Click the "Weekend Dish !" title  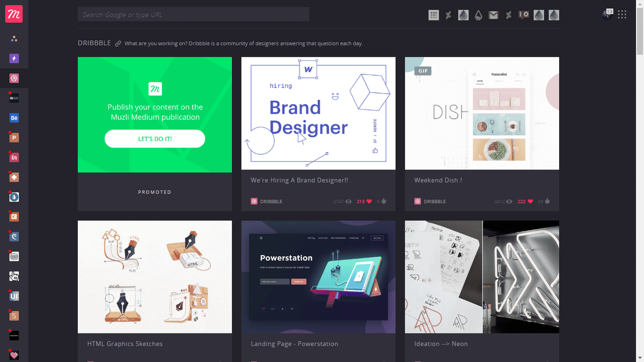(438, 181)
